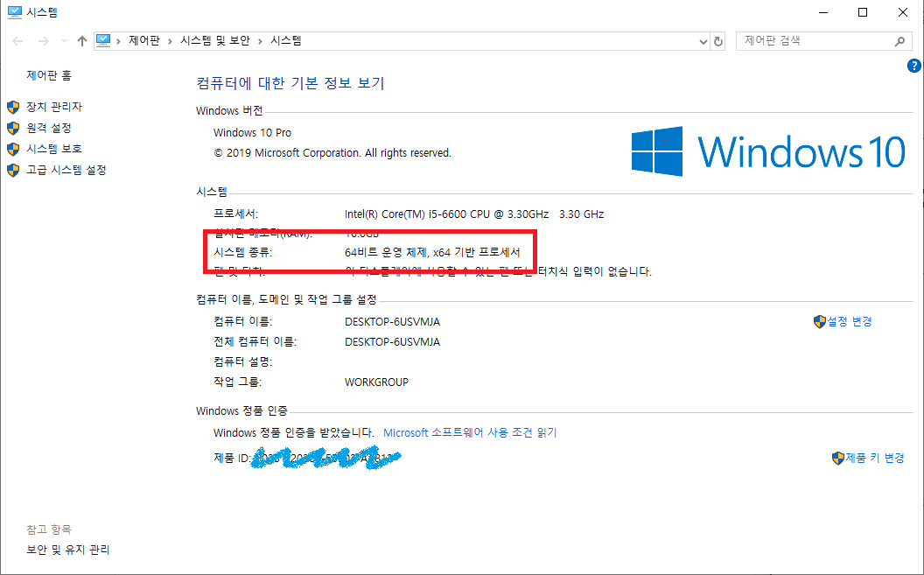The height and width of the screenshot is (575, 924).
Task: Click the 전체 컴퓨터 이름 value
Action: point(393,341)
